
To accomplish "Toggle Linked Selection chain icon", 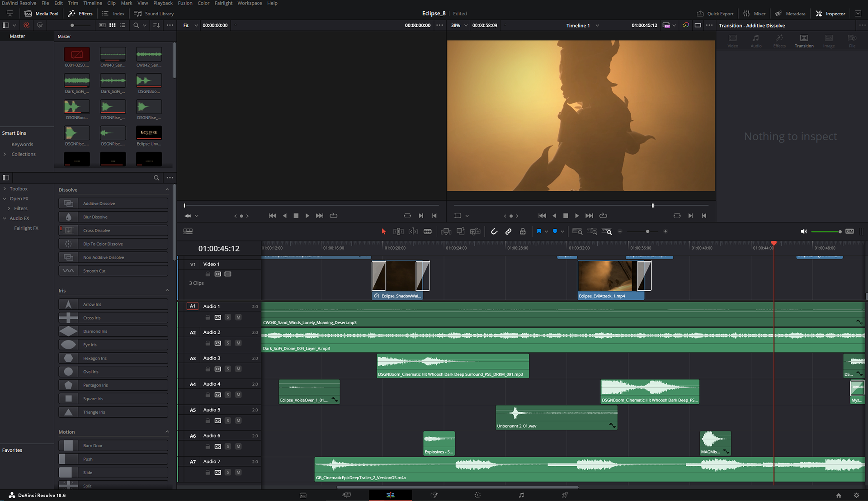I will pos(509,232).
